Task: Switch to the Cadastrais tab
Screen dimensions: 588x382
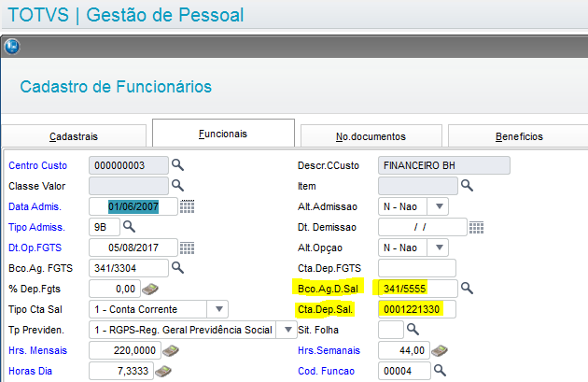Action: [74, 136]
